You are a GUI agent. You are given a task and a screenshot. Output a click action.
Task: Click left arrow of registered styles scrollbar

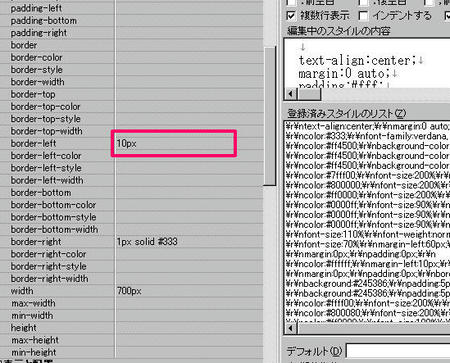(291, 328)
